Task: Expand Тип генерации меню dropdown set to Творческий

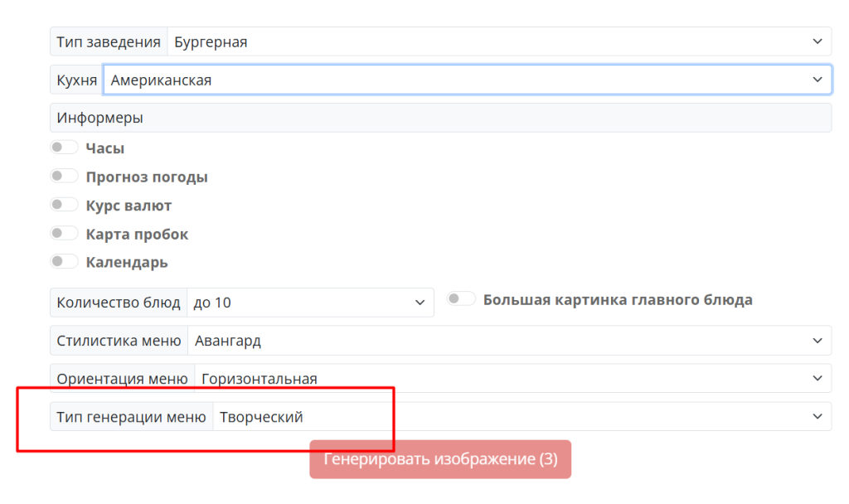Action: coord(522,417)
